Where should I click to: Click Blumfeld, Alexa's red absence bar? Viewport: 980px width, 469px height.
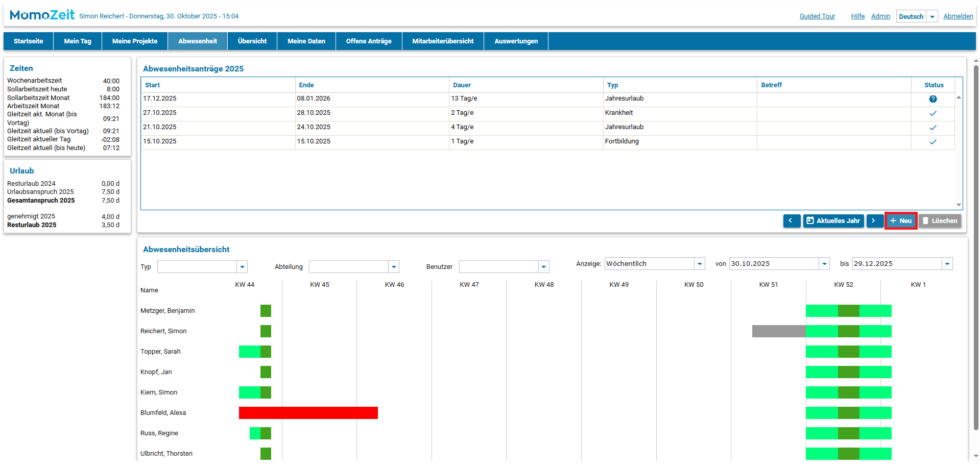pyautogui.click(x=308, y=413)
